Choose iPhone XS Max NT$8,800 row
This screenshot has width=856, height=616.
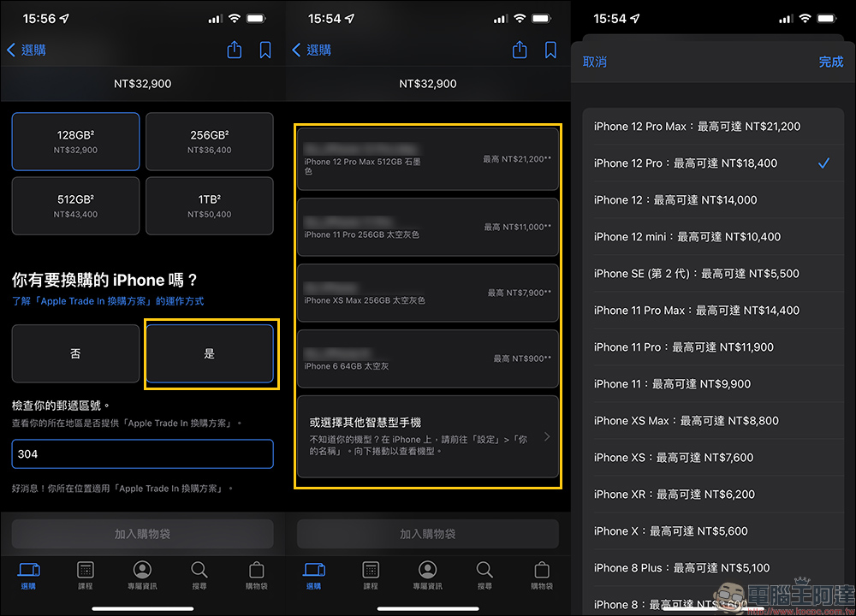pos(713,421)
